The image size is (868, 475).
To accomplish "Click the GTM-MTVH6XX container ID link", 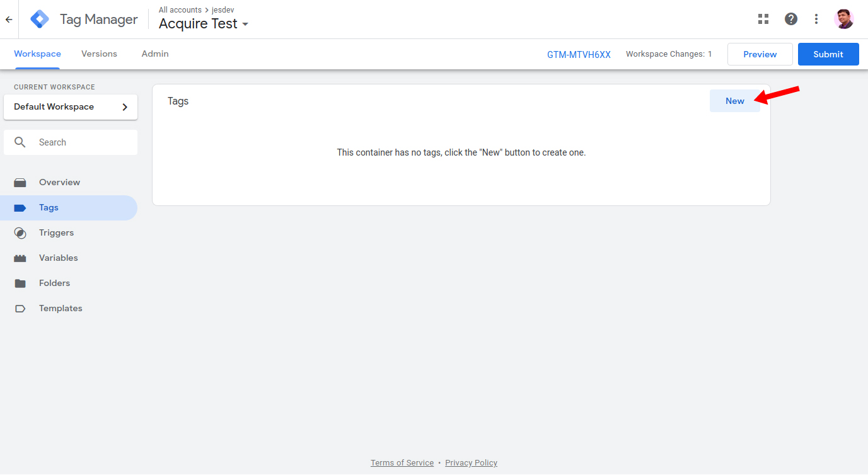I will (579, 55).
